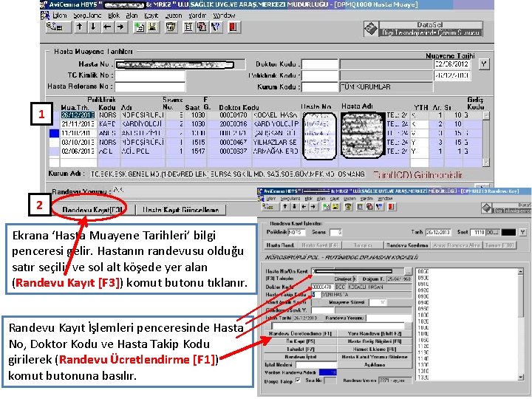Click red copy pages icon in Randevu Kayıt toolbar
This screenshot has width=532, height=399.
pos(370,206)
